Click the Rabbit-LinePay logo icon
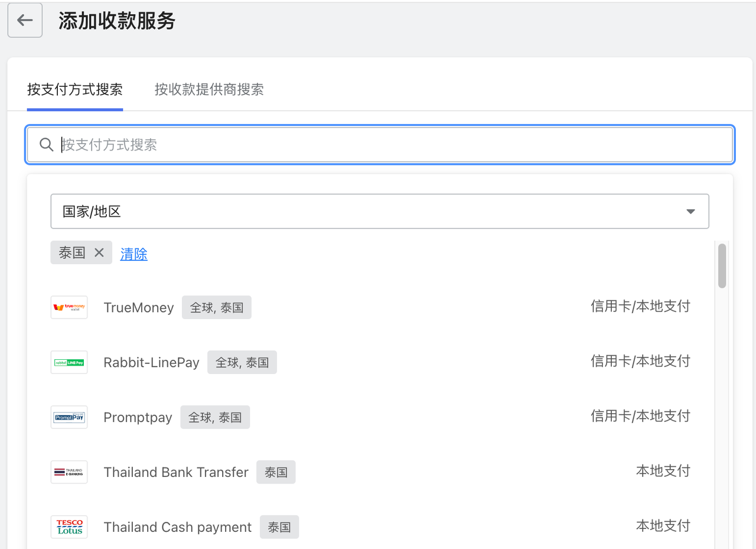 click(69, 362)
